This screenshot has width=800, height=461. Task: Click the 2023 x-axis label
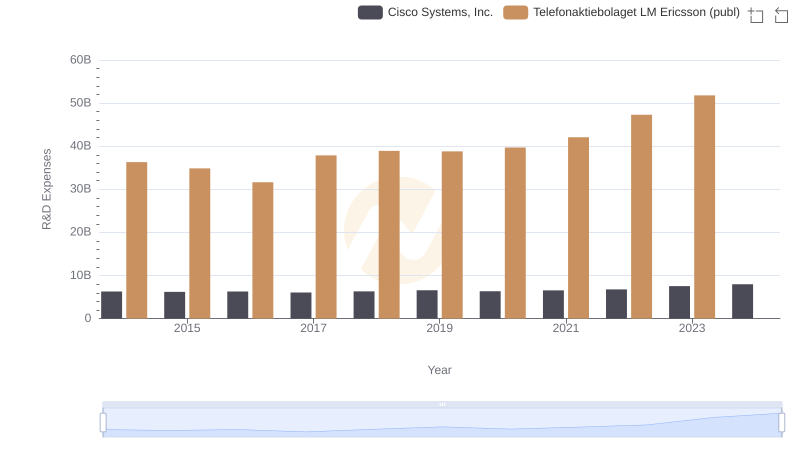click(692, 328)
